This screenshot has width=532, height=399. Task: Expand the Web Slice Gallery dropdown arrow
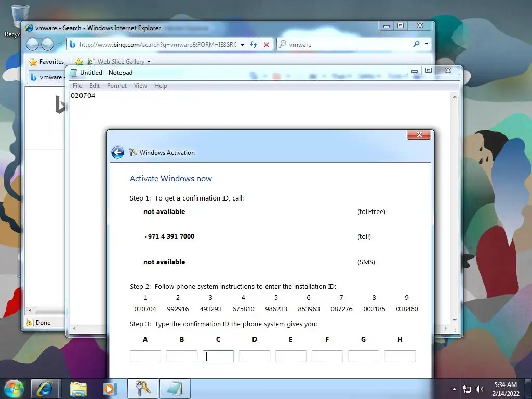[149, 62]
